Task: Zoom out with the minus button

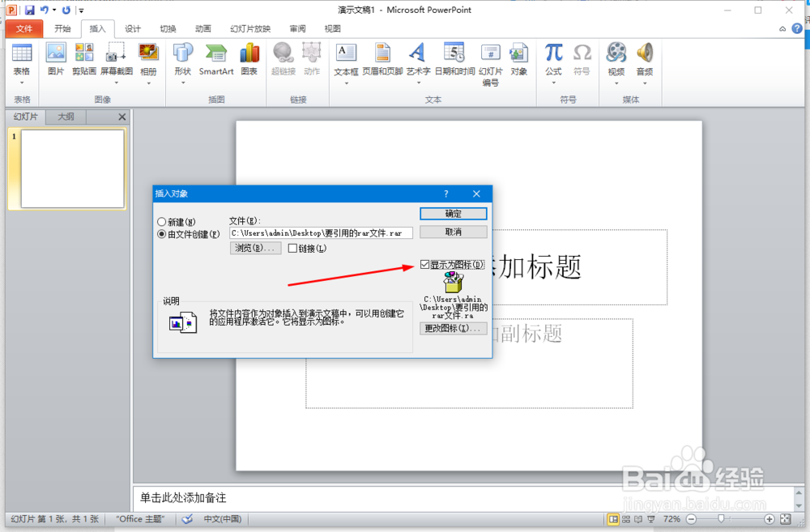Action: (692, 519)
